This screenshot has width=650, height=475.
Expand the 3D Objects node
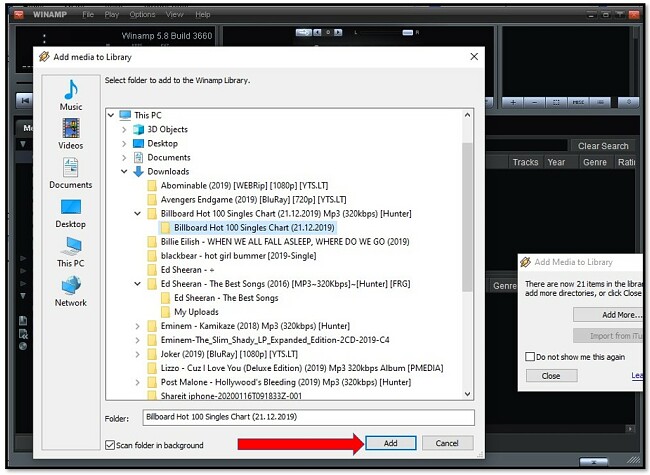[124, 129]
